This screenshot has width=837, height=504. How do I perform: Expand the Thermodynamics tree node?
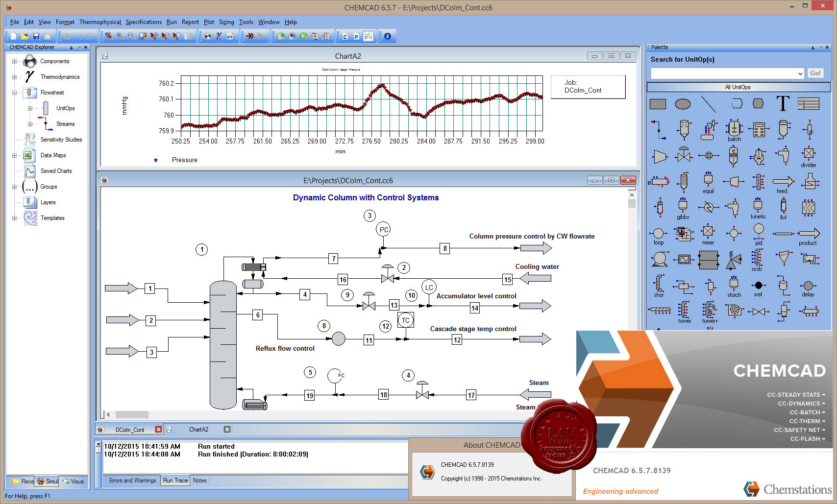click(x=14, y=77)
